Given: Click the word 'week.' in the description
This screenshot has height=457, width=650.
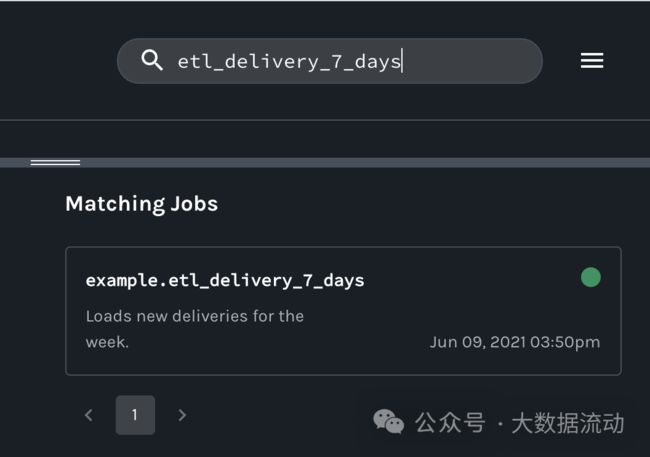Looking at the screenshot, I should (107, 343).
